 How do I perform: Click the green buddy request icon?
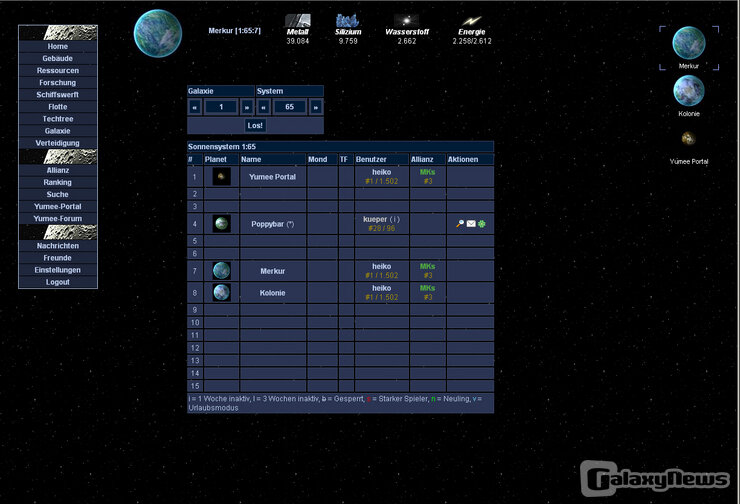(x=482, y=224)
